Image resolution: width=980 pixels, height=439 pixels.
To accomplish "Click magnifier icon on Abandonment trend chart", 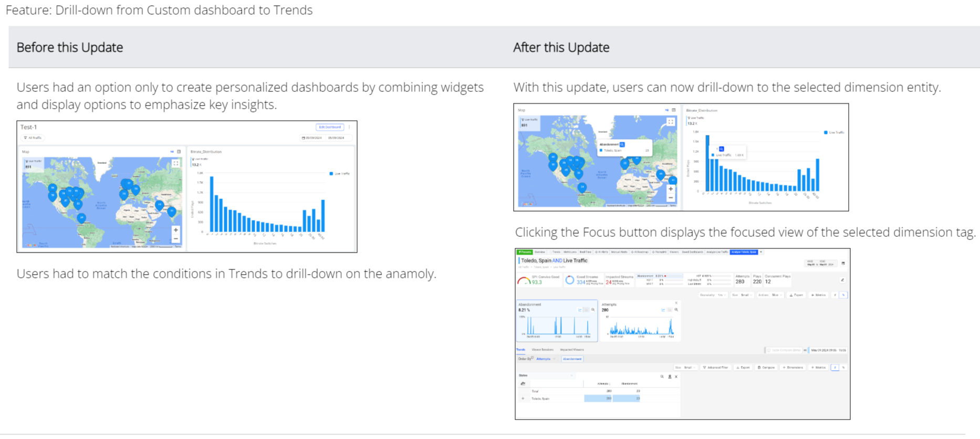I will pyautogui.click(x=593, y=310).
